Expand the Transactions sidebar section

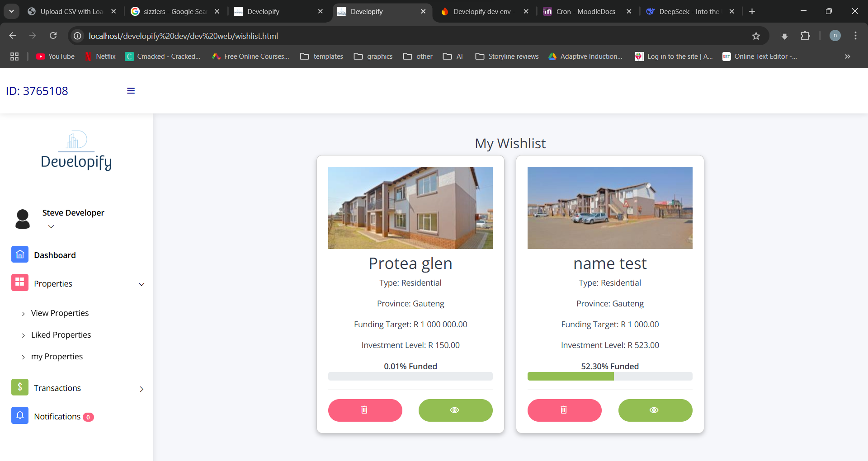pos(142,389)
